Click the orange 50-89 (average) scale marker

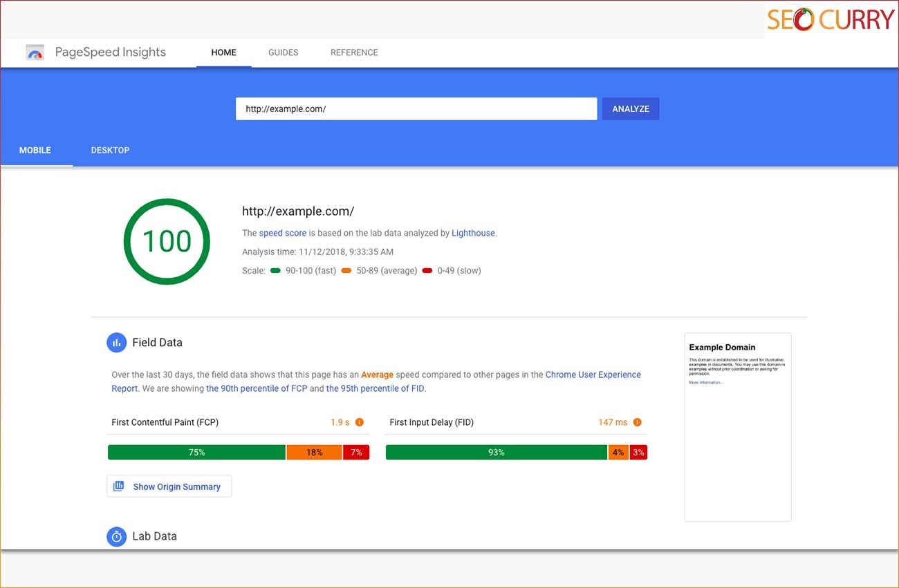point(346,271)
